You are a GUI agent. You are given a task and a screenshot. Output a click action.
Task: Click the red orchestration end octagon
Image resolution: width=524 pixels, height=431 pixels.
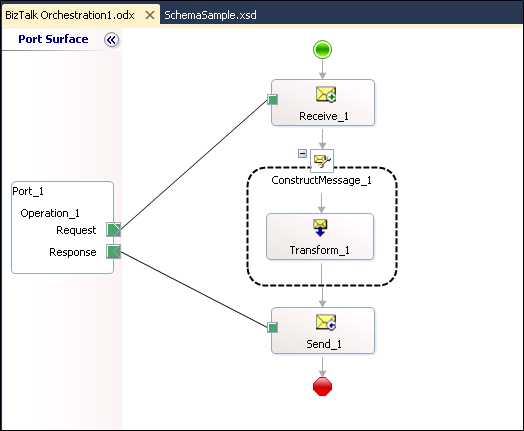pyautogui.click(x=322, y=387)
